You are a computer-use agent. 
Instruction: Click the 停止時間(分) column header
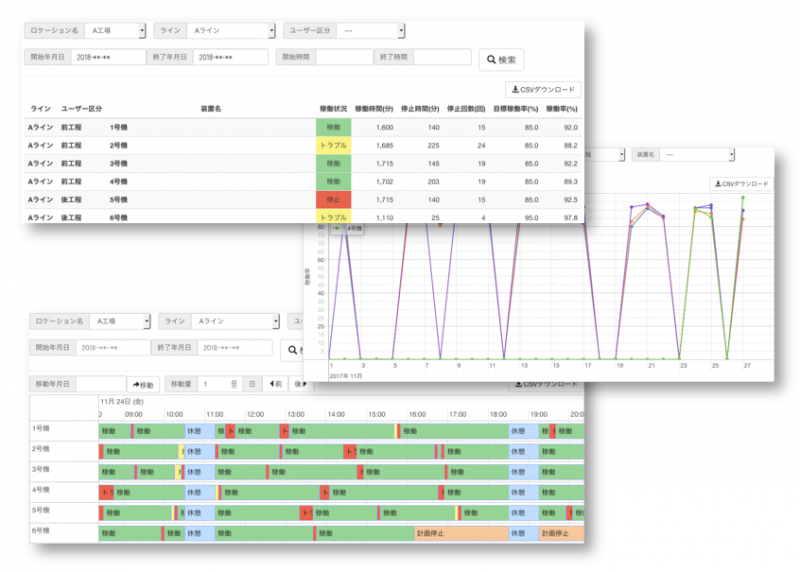click(420, 109)
